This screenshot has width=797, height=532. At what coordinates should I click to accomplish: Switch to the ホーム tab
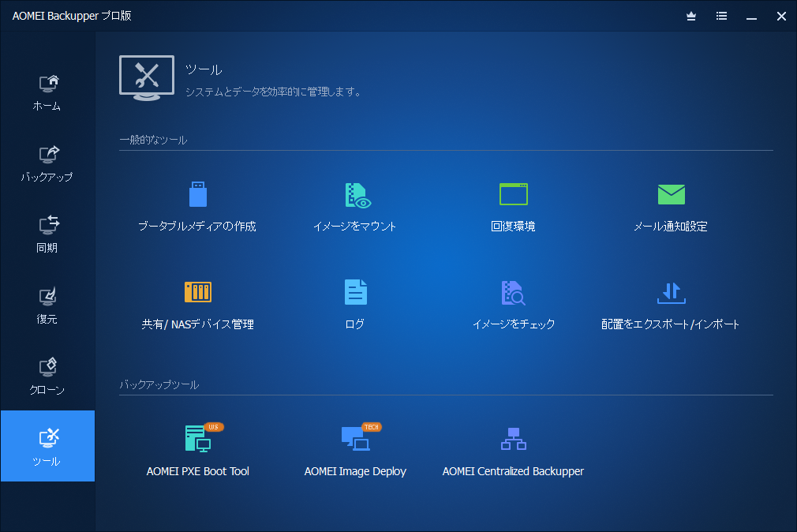47,91
